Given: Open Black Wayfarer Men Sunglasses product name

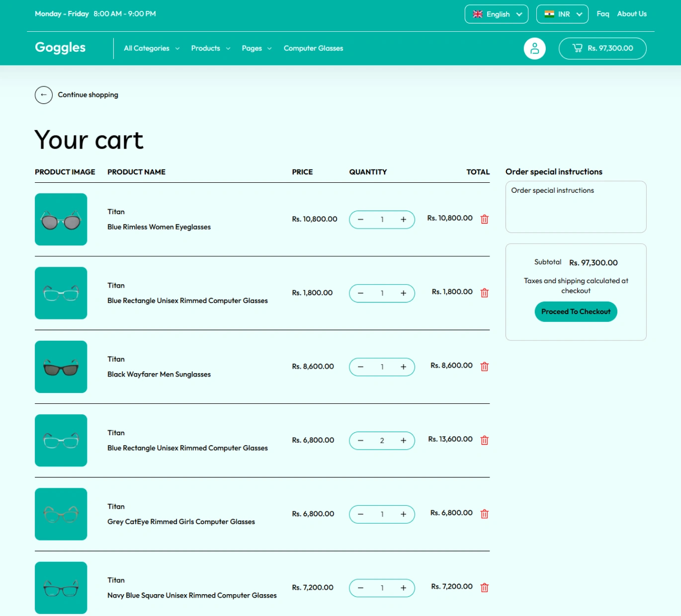Looking at the screenshot, I should tap(159, 375).
